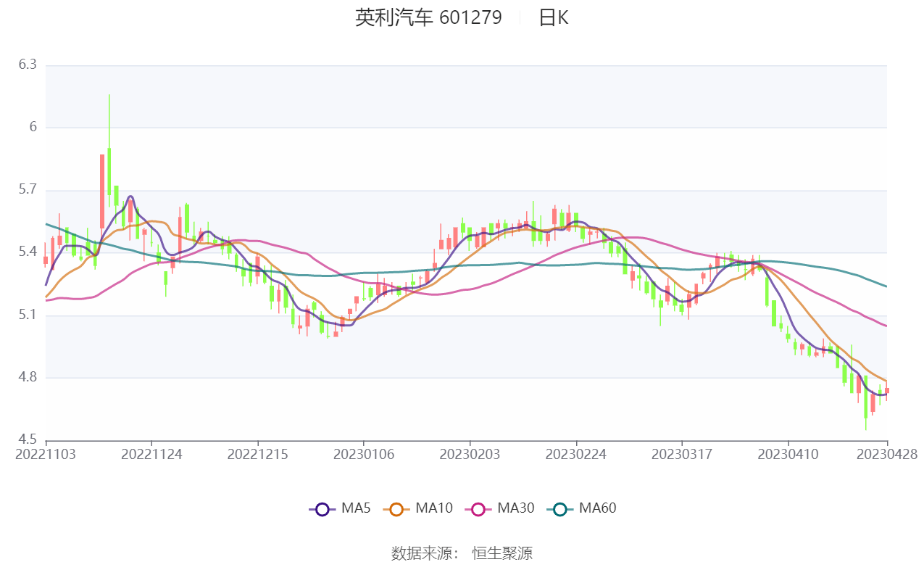
Task: Click the 5.4 price axis label
Action: pos(28,252)
